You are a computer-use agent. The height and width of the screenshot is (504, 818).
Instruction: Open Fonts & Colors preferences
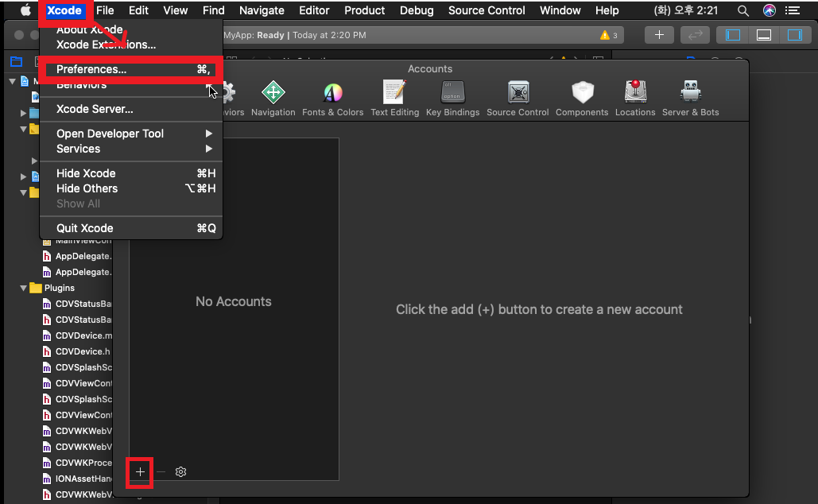click(333, 99)
